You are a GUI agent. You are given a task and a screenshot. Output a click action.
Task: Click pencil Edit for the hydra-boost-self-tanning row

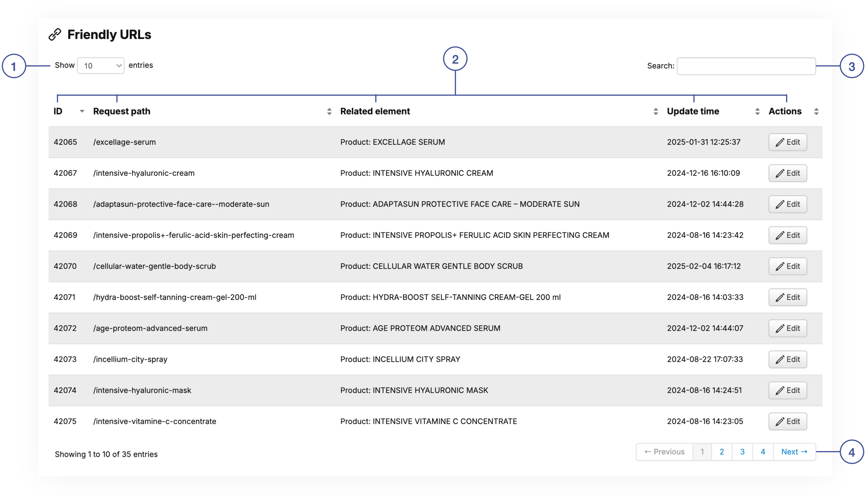(x=787, y=297)
